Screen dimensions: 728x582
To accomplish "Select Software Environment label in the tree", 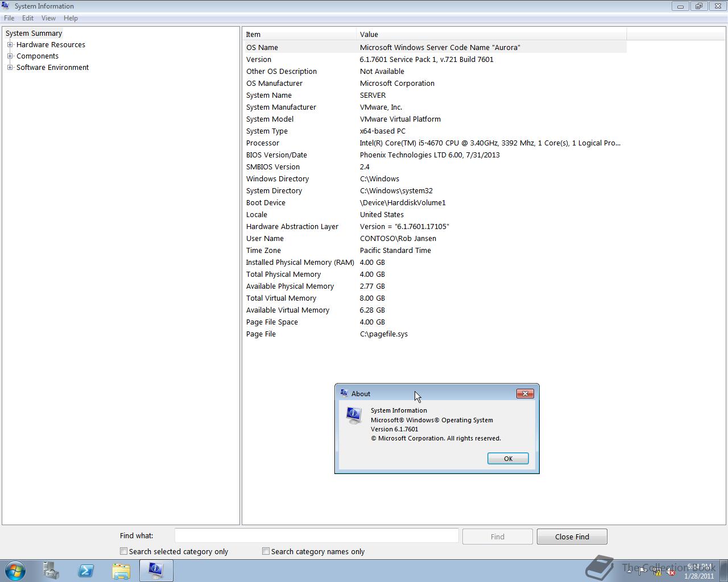I will click(52, 67).
